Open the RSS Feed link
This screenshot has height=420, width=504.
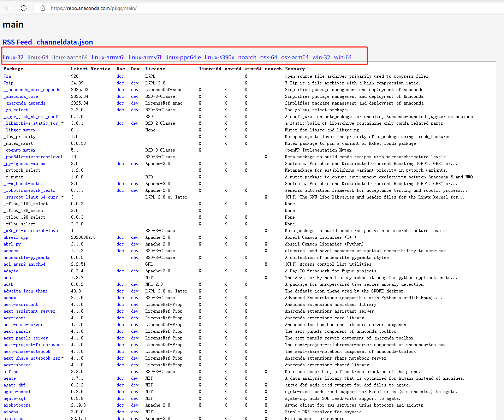(x=17, y=42)
